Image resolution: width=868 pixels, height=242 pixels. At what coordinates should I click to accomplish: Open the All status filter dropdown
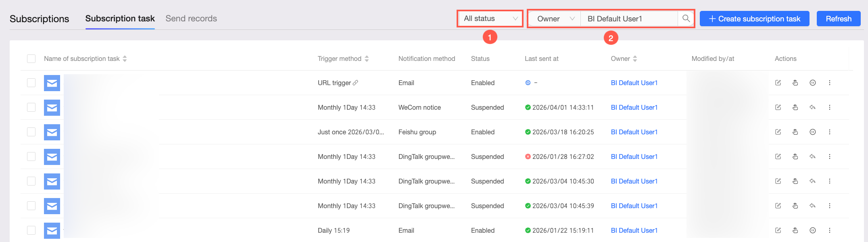[490, 19]
